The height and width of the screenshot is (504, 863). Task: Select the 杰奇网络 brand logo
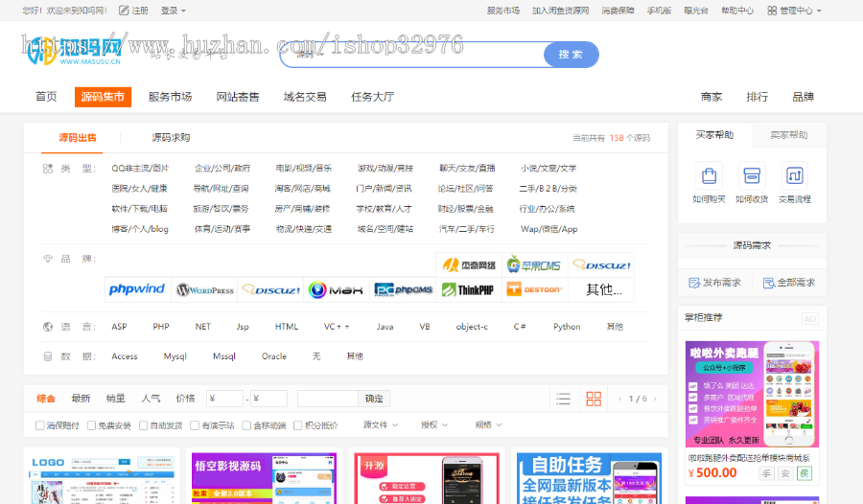click(x=468, y=265)
